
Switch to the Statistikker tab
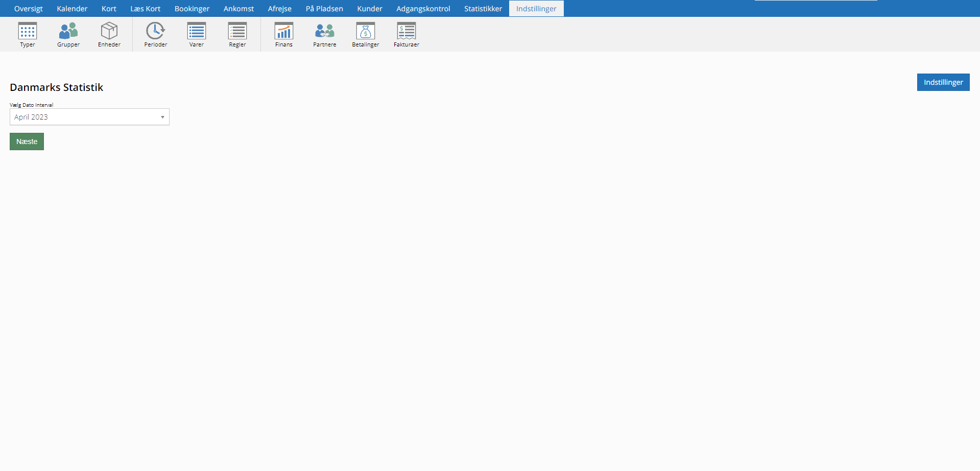click(483, 9)
